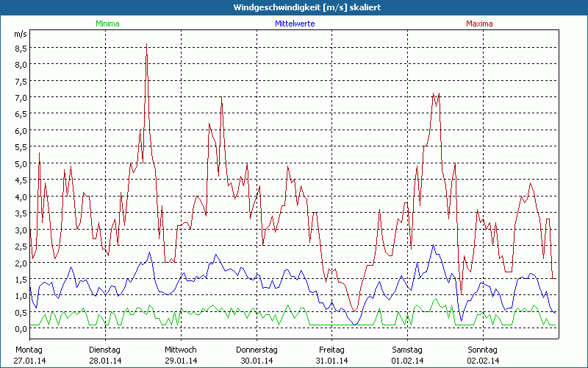The width and height of the screenshot is (588, 368).
Task: Select the blue Mittelwerte legend label
Action: click(x=295, y=24)
